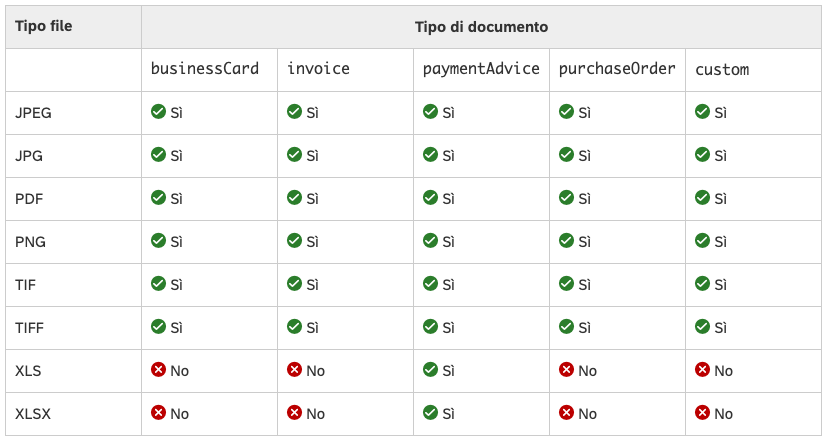The height and width of the screenshot is (442, 830).
Task: Select the XLSX row label
Action: (32, 413)
